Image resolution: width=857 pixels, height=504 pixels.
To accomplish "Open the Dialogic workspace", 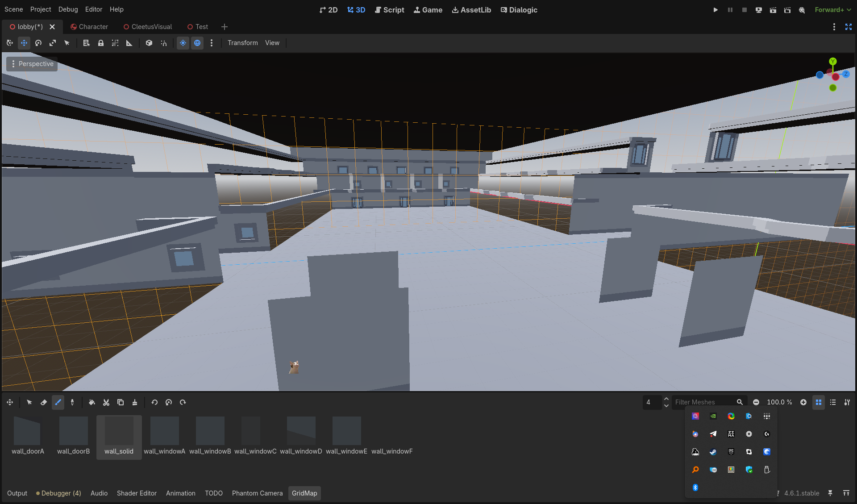I will tap(519, 10).
